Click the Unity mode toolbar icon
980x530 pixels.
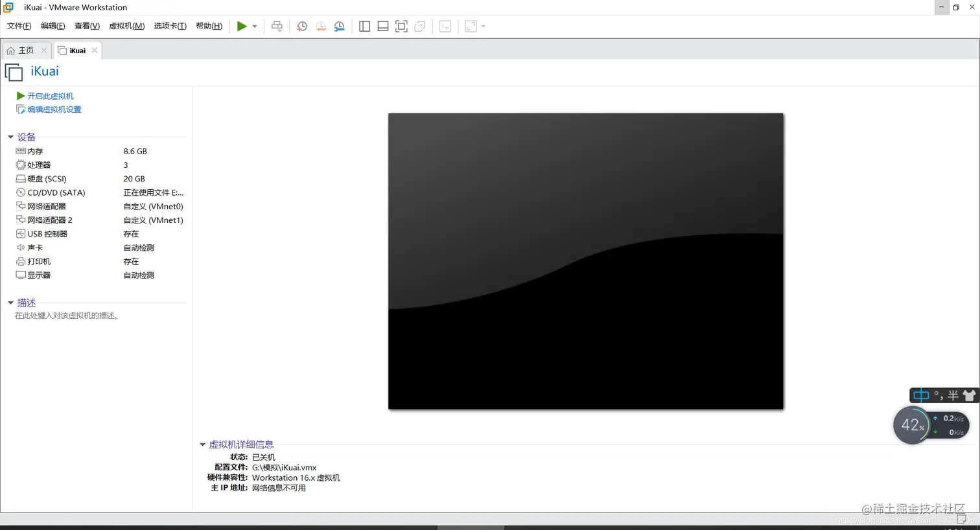(420, 27)
